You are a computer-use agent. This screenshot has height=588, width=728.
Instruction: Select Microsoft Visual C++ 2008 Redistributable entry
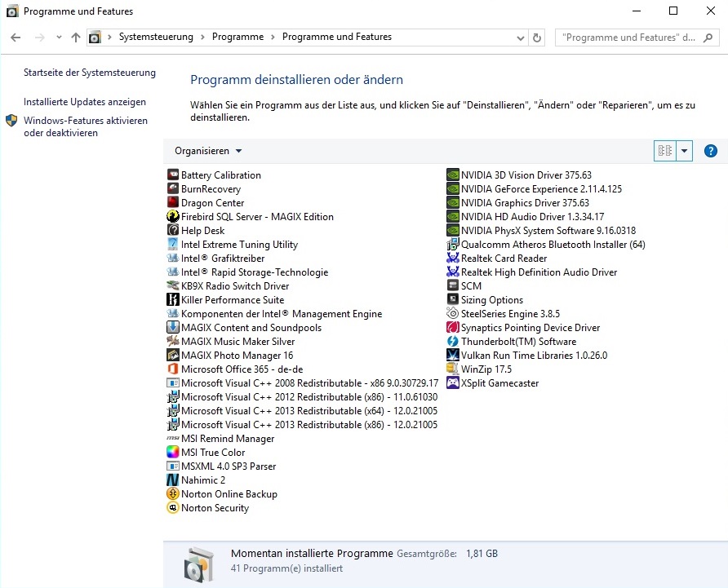click(x=302, y=382)
